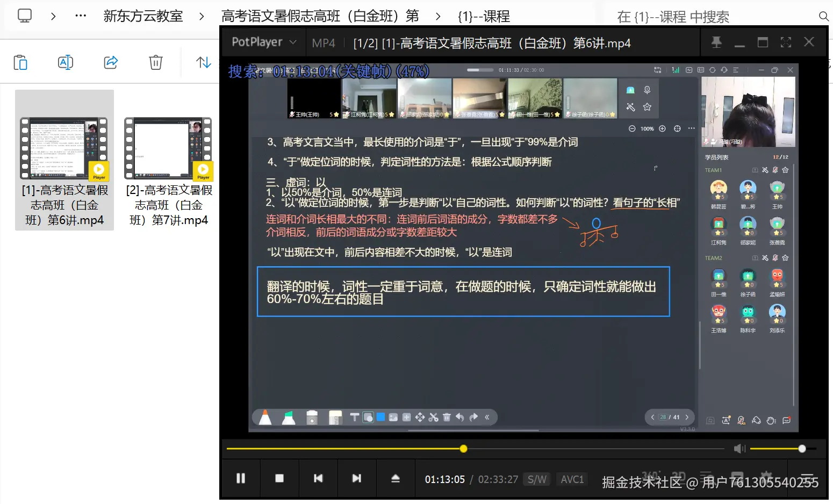The width and height of the screenshot is (833, 504).
Task: Click the headset support icon in classroom header
Action: pos(724,70)
